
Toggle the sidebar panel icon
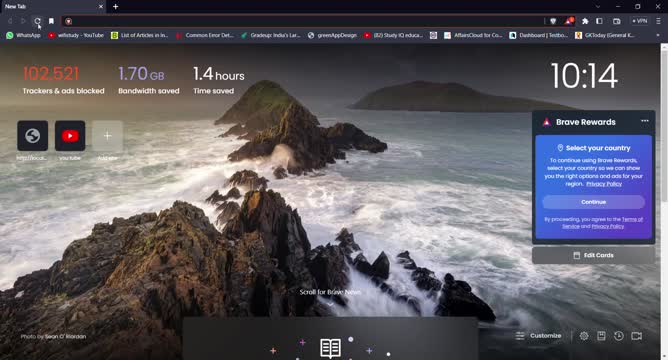tap(599, 21)
